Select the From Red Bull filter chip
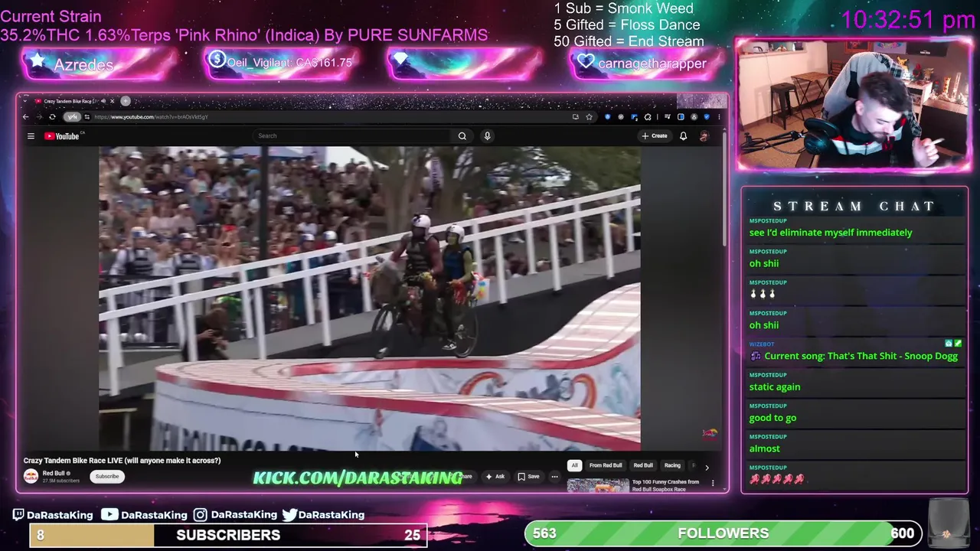980x551 pixels. coord(606,465)
